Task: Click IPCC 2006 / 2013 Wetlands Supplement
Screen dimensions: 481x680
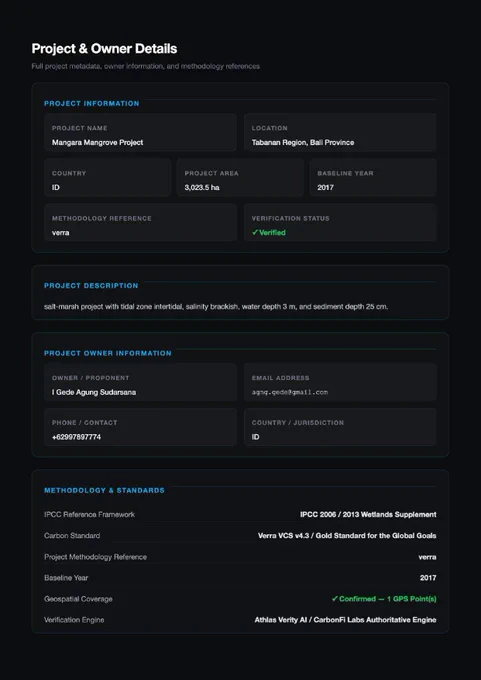Action: coord(368,514)
